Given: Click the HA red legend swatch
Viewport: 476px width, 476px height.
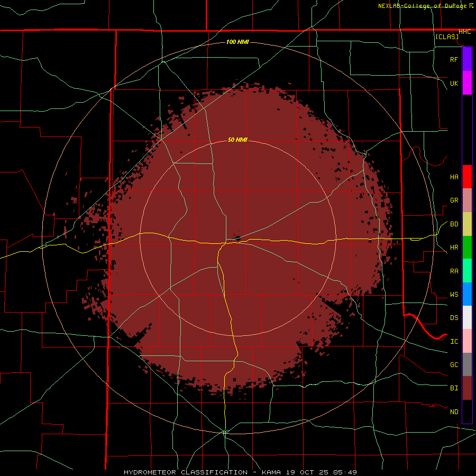Looking at the screenshot, I should point(467,177).
